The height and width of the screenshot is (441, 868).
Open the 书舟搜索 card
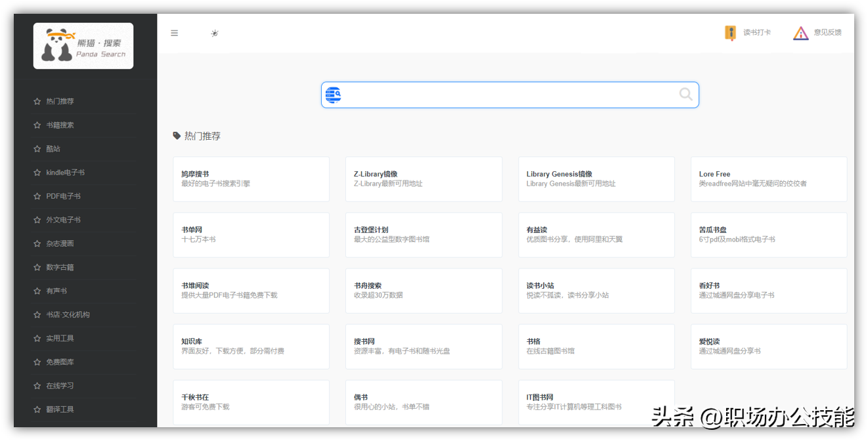tap(423, 291)
